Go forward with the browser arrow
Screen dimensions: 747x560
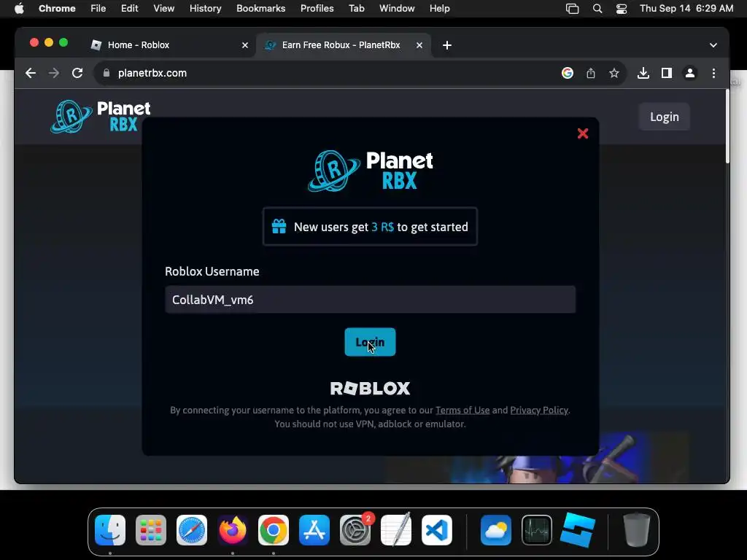point(54,73)
